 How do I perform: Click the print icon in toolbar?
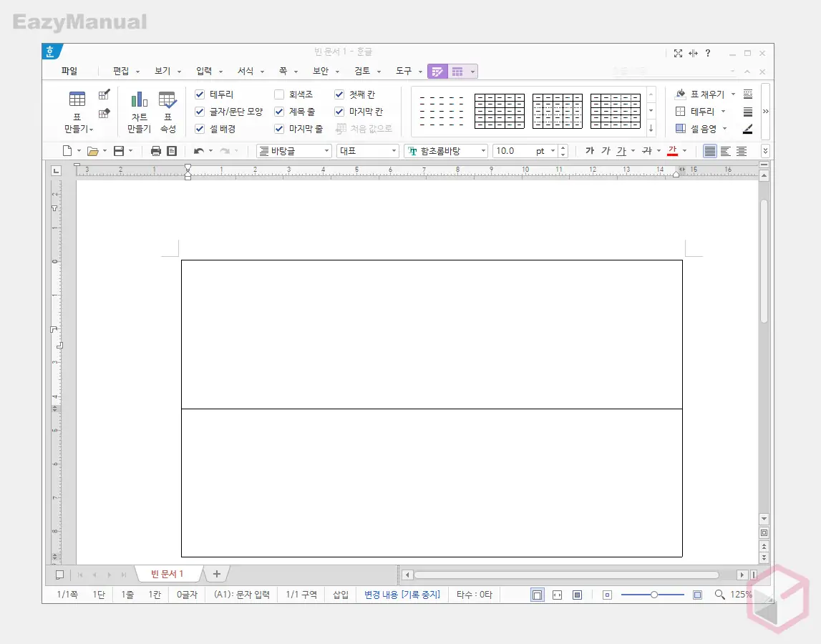[156, 151]
